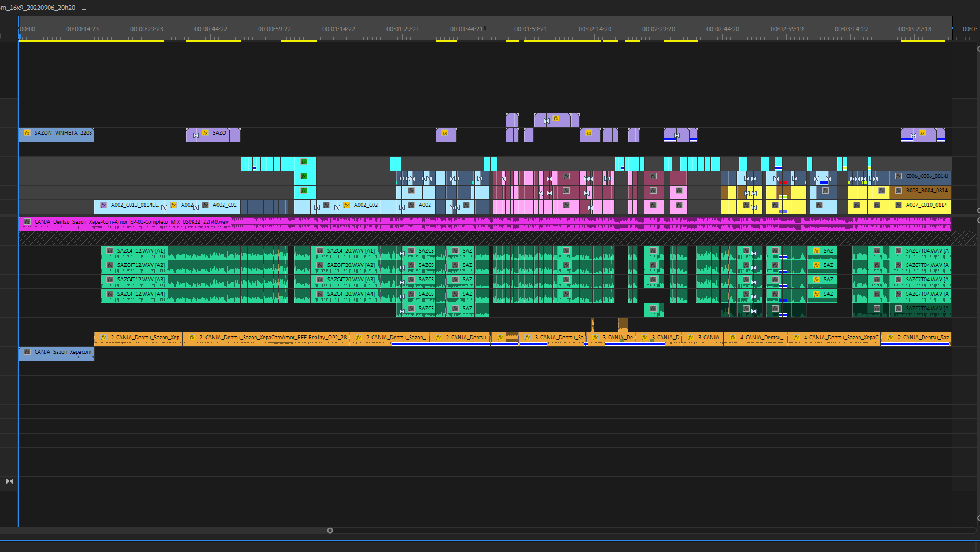
Task: Select the A002_C01 video clip
Action: pyautogui.click(x=218, y=207)
